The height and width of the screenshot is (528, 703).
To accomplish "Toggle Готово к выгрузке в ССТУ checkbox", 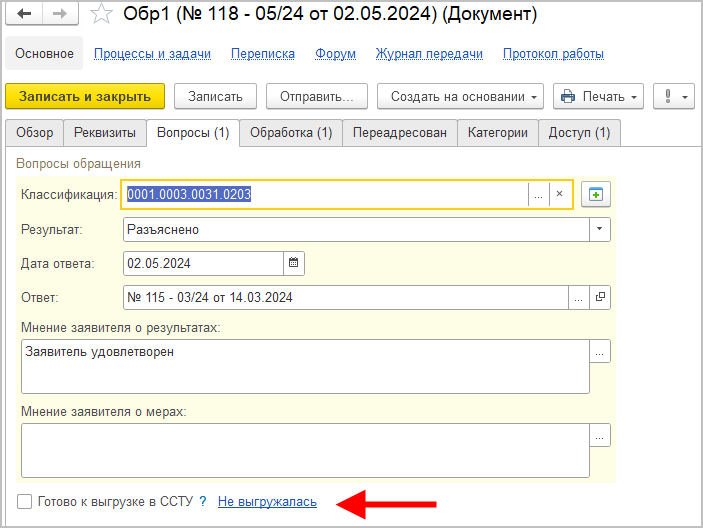I will pos(25,502).
